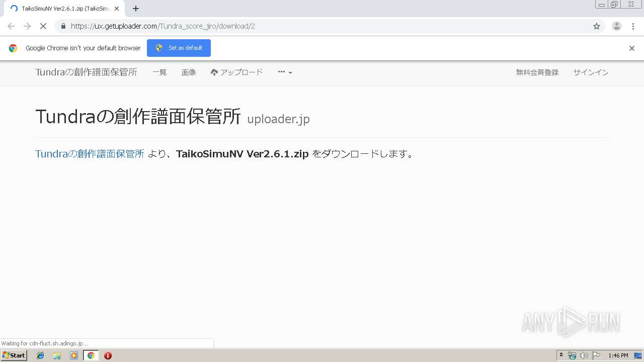Open the Windows Start menu
Screen dimensions: 644x362
(x=14, y=355)
